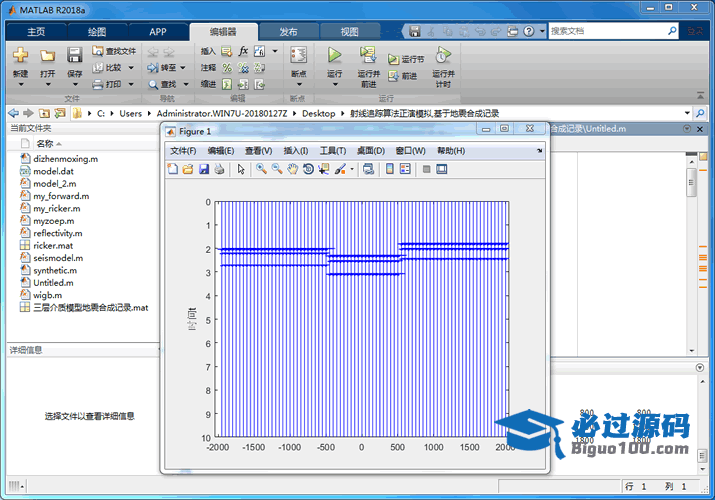Open the 转至 dropdown arrow

click(x=183, y=68)
